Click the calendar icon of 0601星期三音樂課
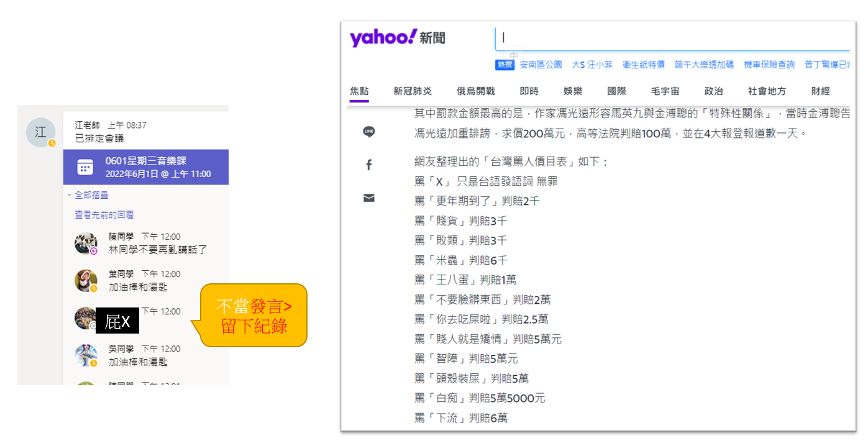 (85, 167)
